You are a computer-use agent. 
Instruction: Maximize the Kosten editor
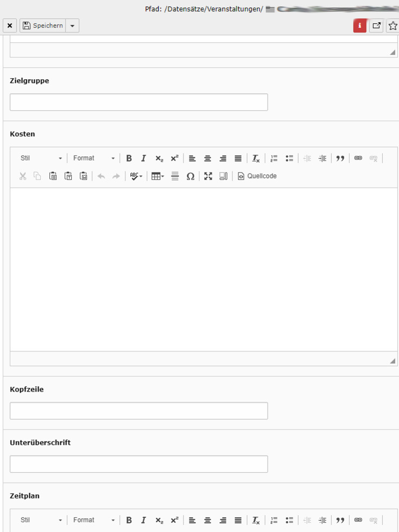click(x=208, y=176)
